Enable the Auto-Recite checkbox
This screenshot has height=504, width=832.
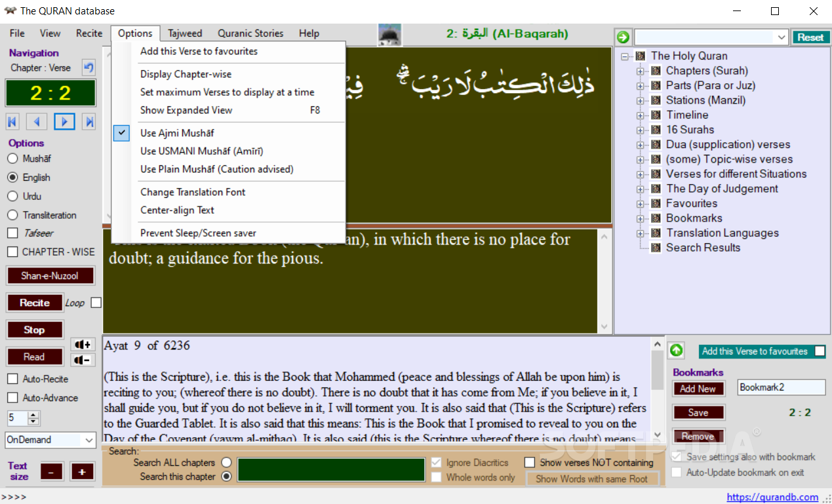12,379
